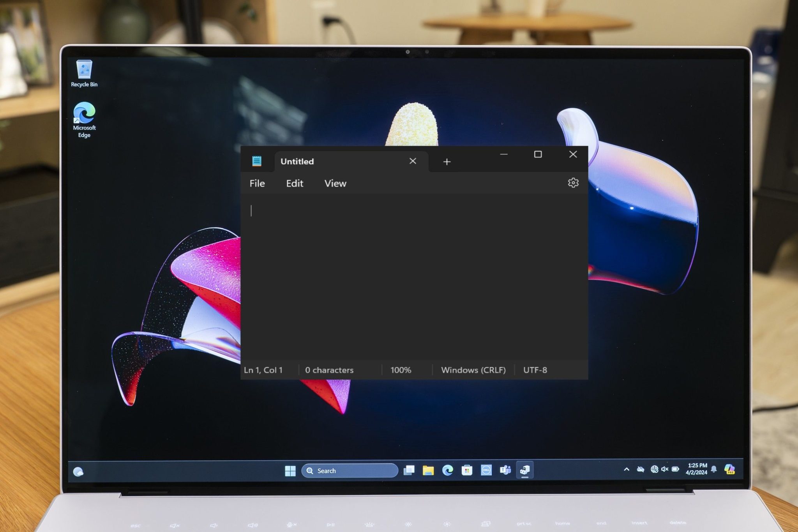
Task: Open the File menu in Notepad
Action: tap(258, 183)
